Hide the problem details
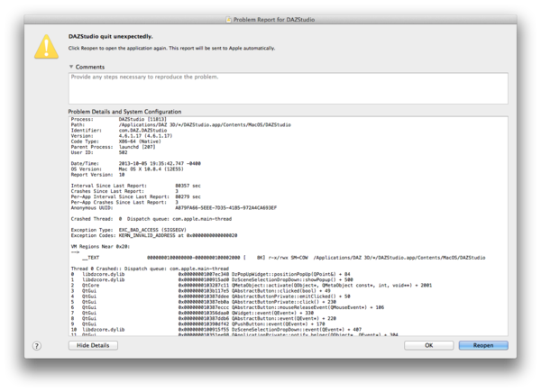The height and width of the screenshot is (392, 541). 93,345
